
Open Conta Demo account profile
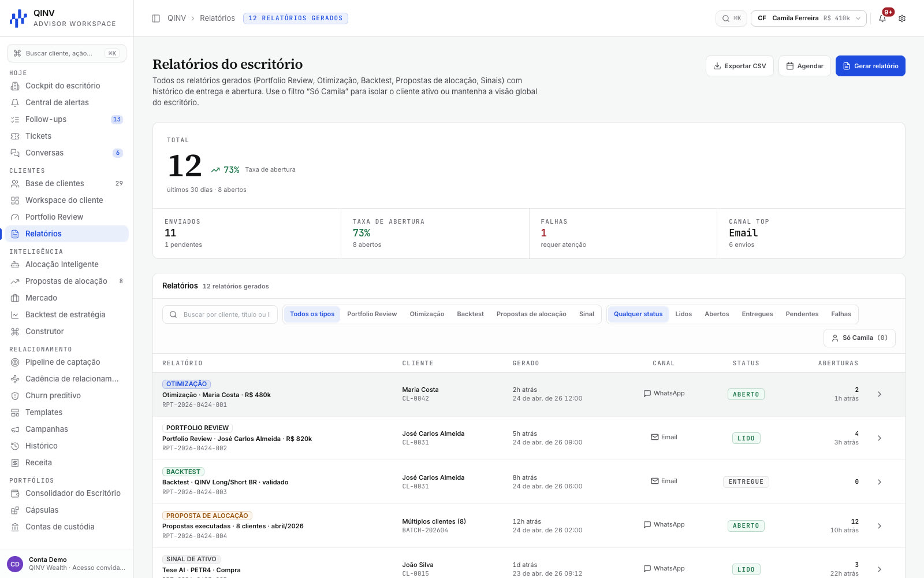pyautogui.click(x=66, y=564)
